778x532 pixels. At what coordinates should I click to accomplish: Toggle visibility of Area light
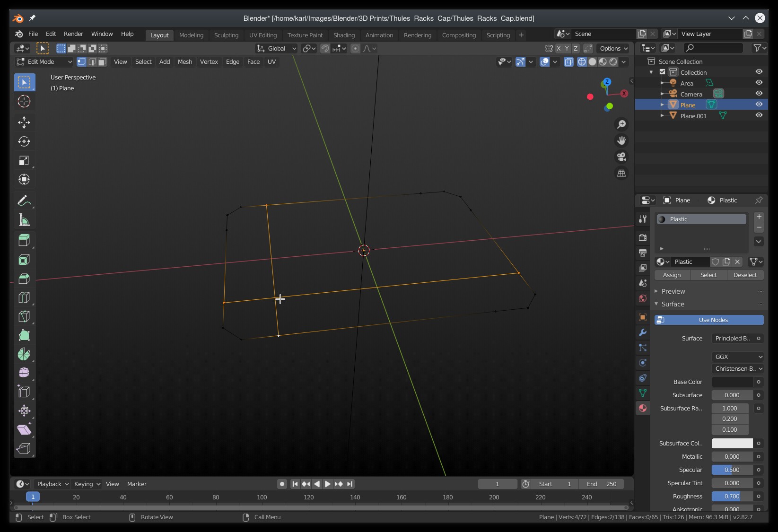click(759, 83)
